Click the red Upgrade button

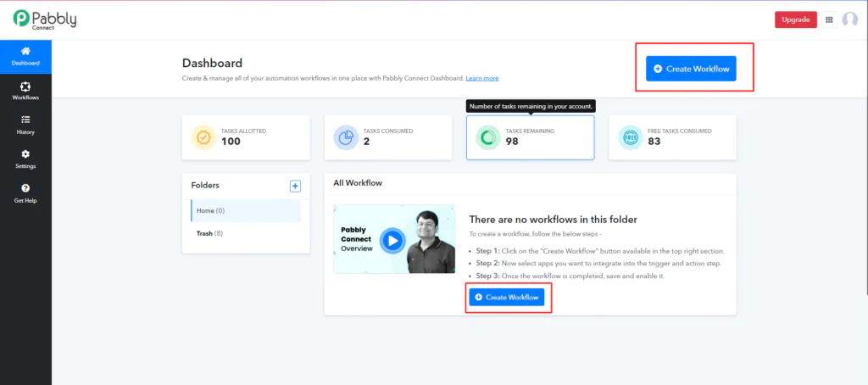(795, 20)
